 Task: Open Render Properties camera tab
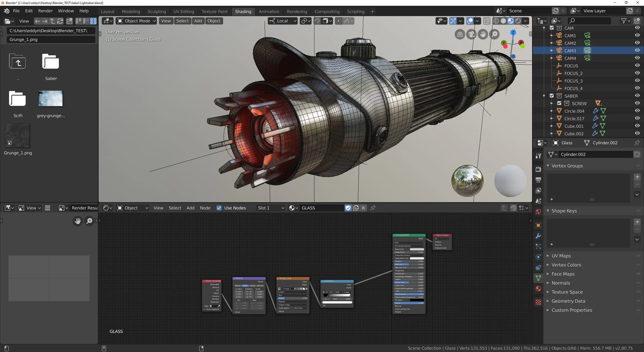[538, 169]
